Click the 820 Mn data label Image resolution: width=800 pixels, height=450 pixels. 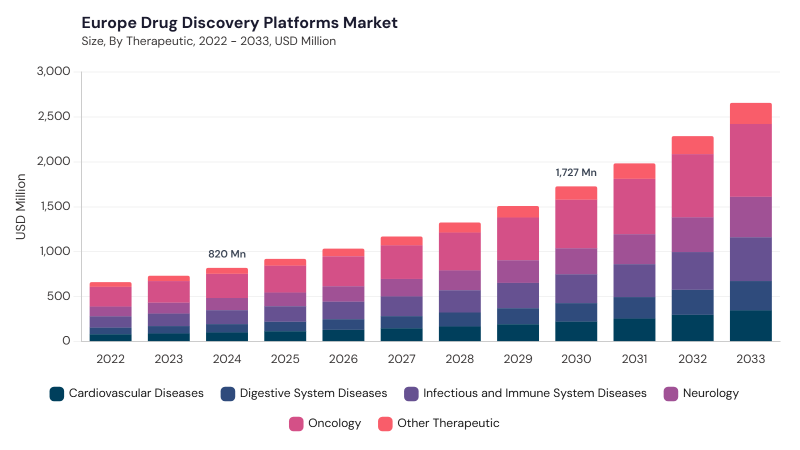[227, 254]
